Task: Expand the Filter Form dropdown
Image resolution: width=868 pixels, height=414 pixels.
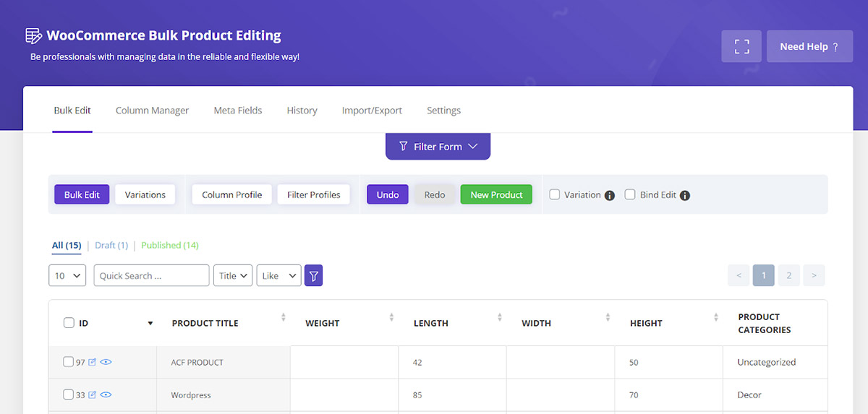Action: click(438, 146)
